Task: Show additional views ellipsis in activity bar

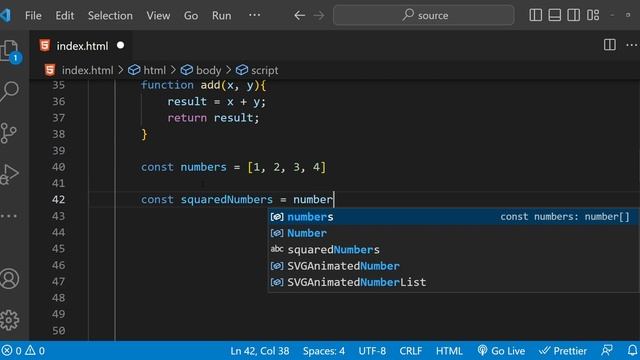Action: click(x=9, y=216)
